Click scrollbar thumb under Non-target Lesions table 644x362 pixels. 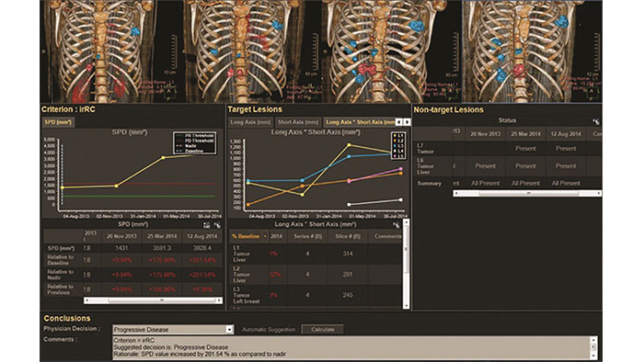[529, 193]
